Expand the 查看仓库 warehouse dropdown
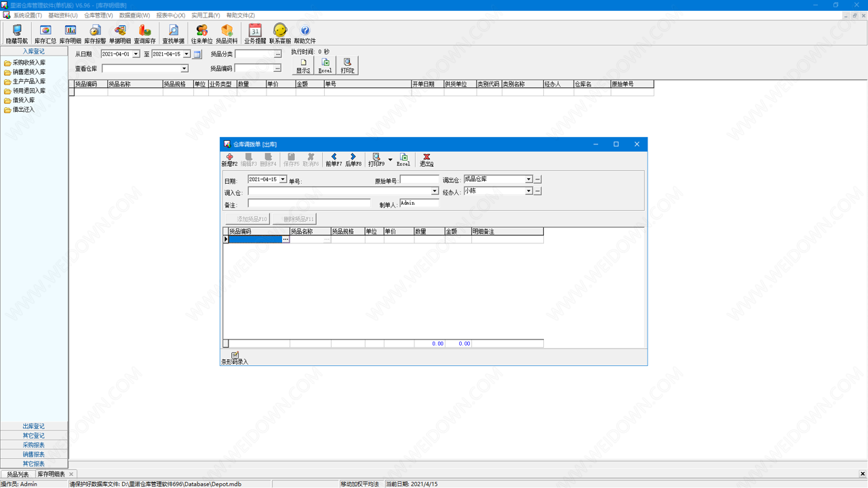 (184, 68)
